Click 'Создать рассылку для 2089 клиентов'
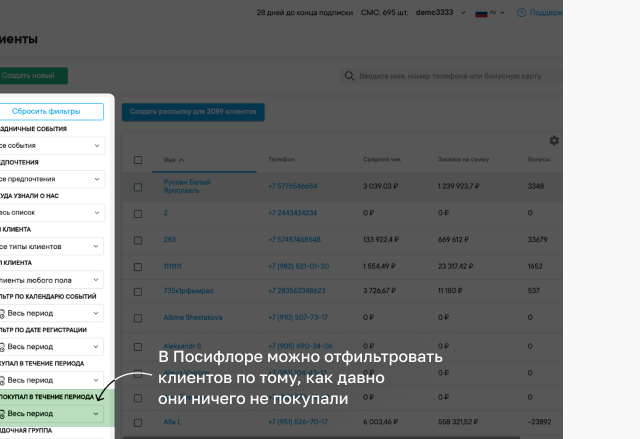Screen dimensions: 640x439 point(193,112)
